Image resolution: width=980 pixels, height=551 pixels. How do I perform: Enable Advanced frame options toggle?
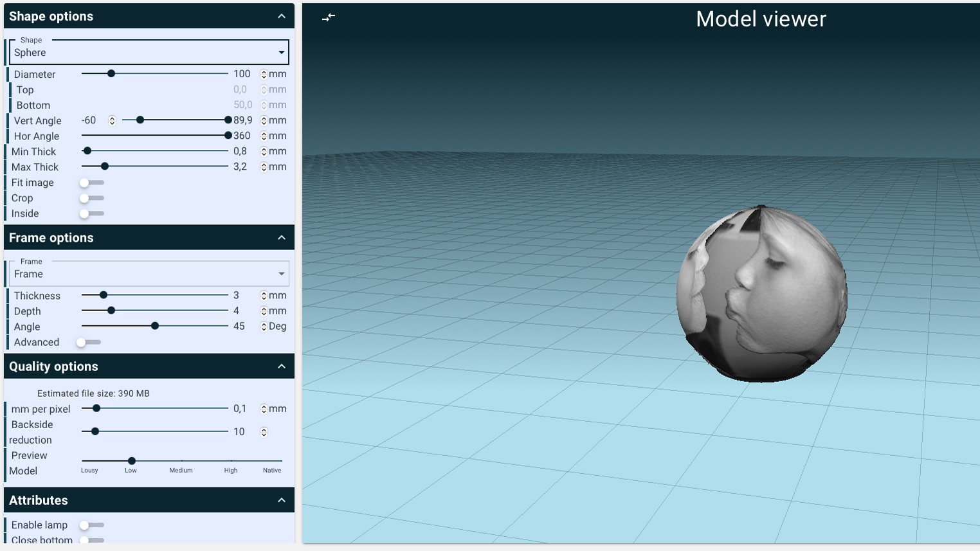coord(88,342)
